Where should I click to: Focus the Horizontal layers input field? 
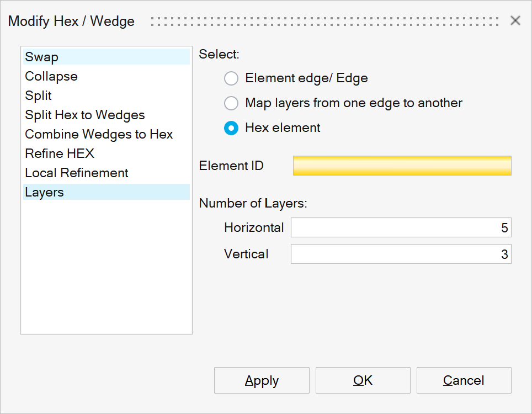tap(401, 227)
